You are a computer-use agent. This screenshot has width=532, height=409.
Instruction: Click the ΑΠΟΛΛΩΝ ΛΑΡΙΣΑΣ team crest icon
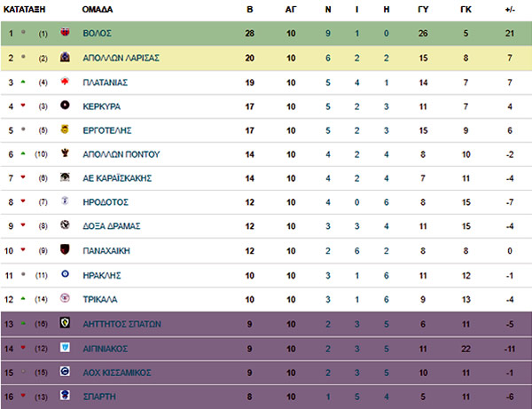(x=65, y=57)
